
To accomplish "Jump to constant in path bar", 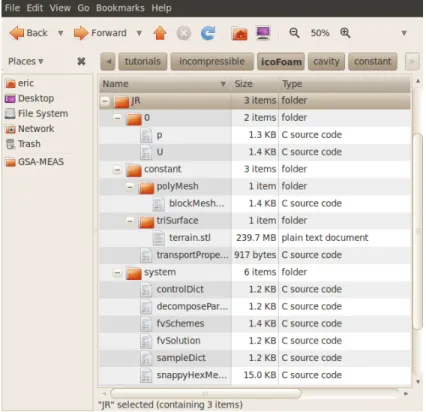I will pos(373,62).
